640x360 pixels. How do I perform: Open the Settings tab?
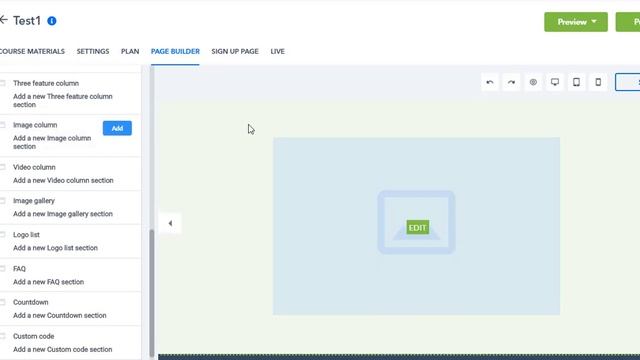93,51
